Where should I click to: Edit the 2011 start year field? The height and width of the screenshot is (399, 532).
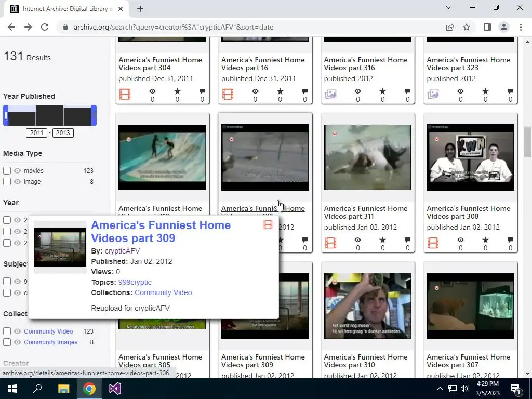pos(37,132)
